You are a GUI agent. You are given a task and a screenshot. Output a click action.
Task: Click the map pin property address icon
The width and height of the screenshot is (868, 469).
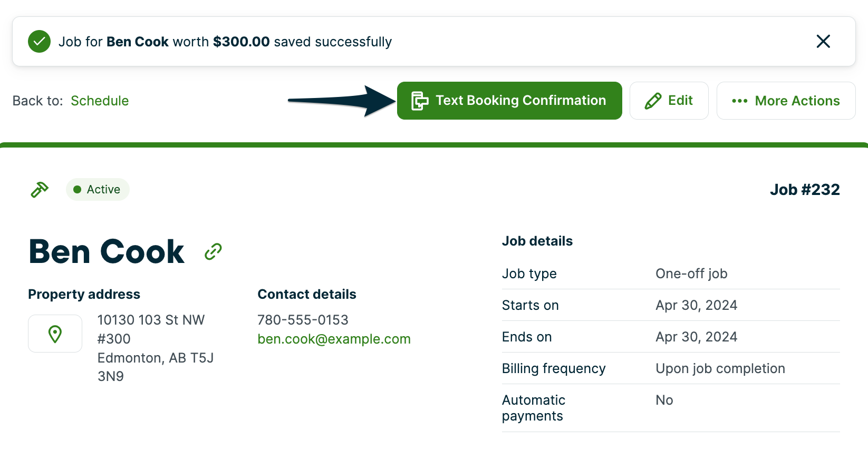[x=55, y=333]
